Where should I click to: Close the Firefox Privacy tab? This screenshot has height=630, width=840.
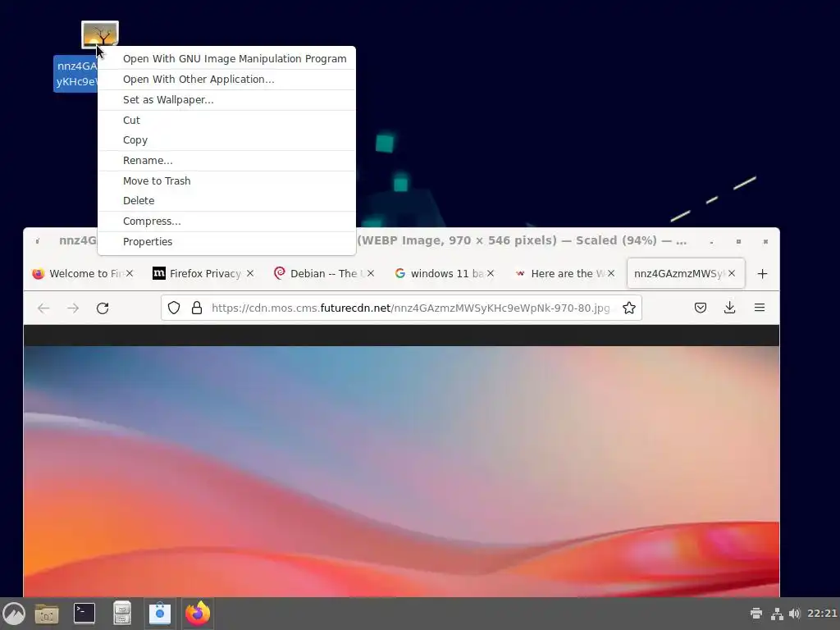coord(250,274)
